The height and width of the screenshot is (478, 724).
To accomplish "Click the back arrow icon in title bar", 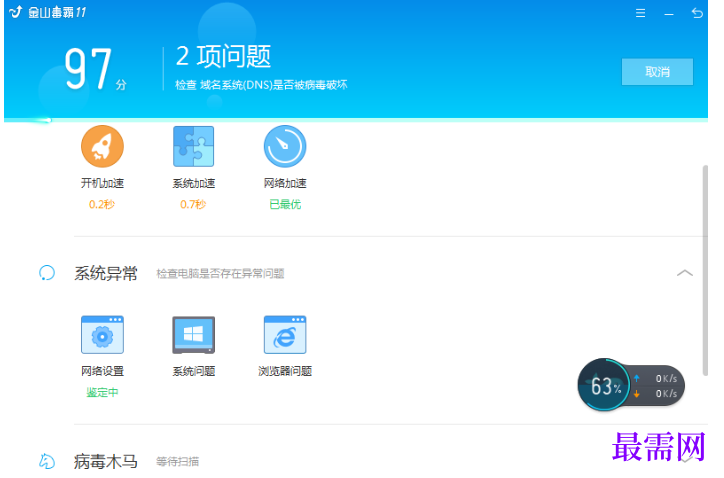I will (697, 13).
